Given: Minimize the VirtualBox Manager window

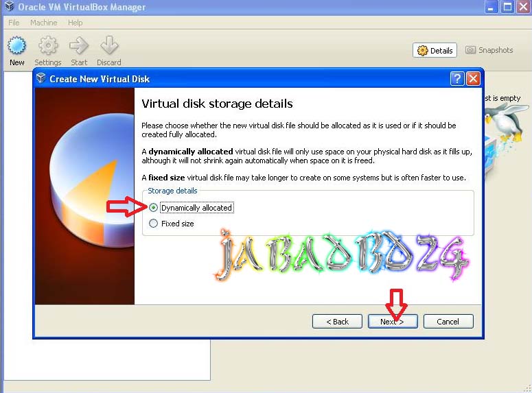Looking at the screenshot, I should 491,7.
